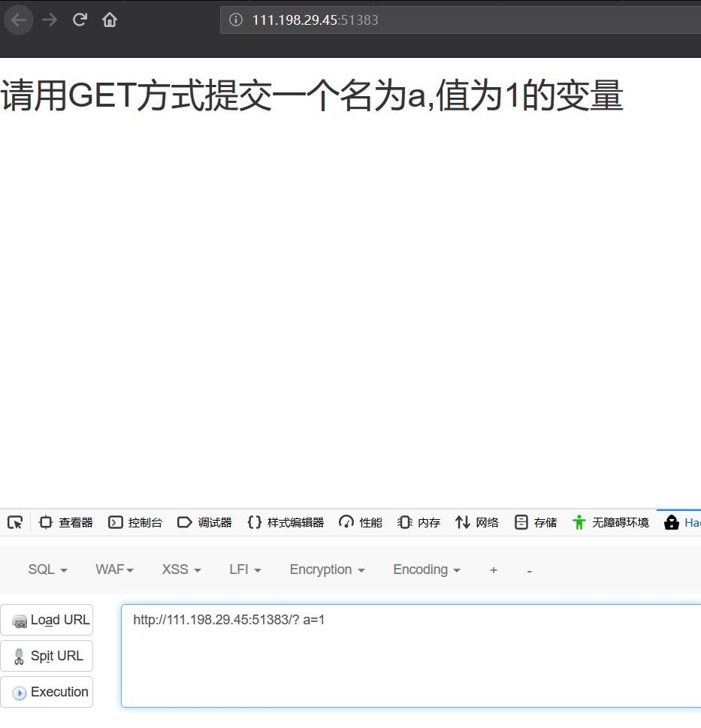Open the 控制台 console tab

click(135, 523)
